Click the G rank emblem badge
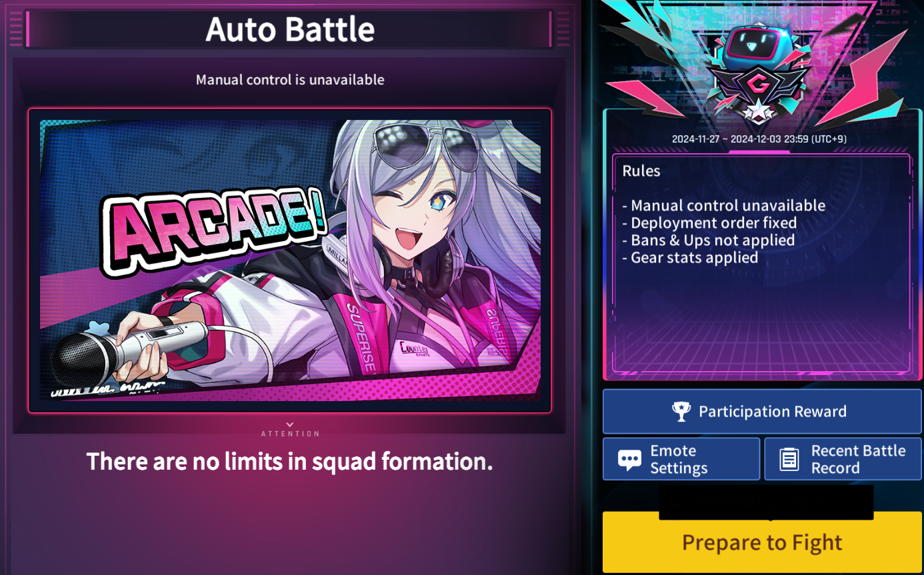The width and height of the screenshot is (924, 575). pos(758,86)
